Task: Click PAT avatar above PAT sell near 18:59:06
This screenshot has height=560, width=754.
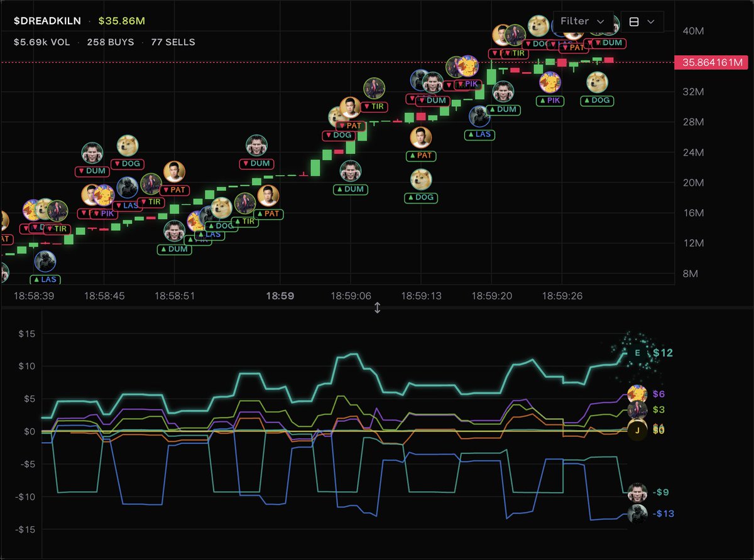Action: tap(351, 109)
